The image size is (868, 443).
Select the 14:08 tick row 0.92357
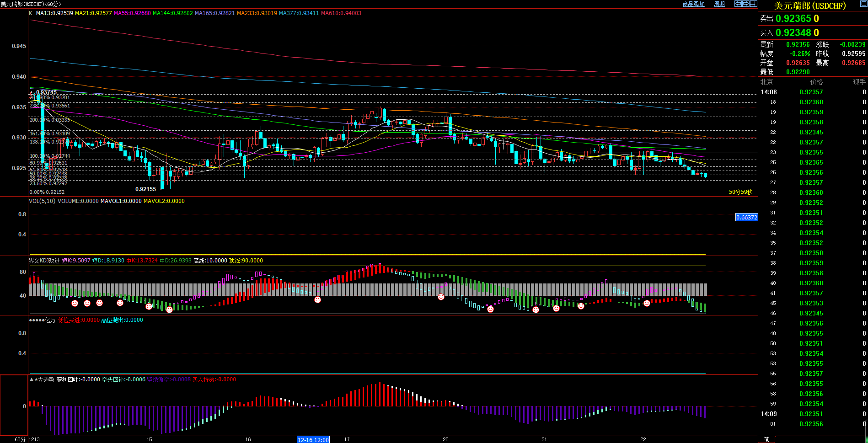813,92
